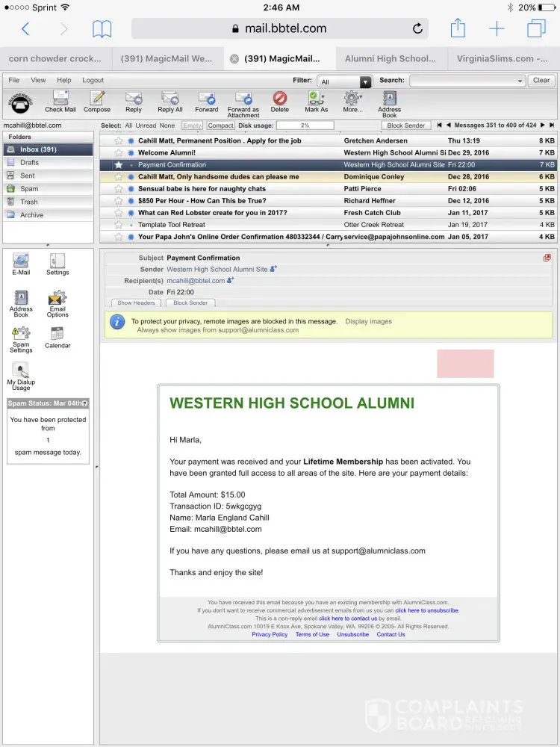Close the active MagicMail tab
The height and width of the screenshot is (747, 560).
[234, 59]
